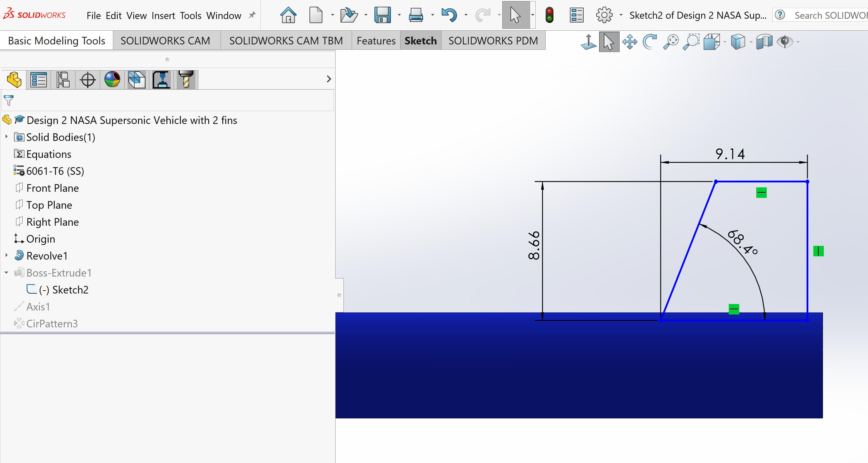Click the Help question mark icon
The image size is (868, 463).
tap(780, 15)
